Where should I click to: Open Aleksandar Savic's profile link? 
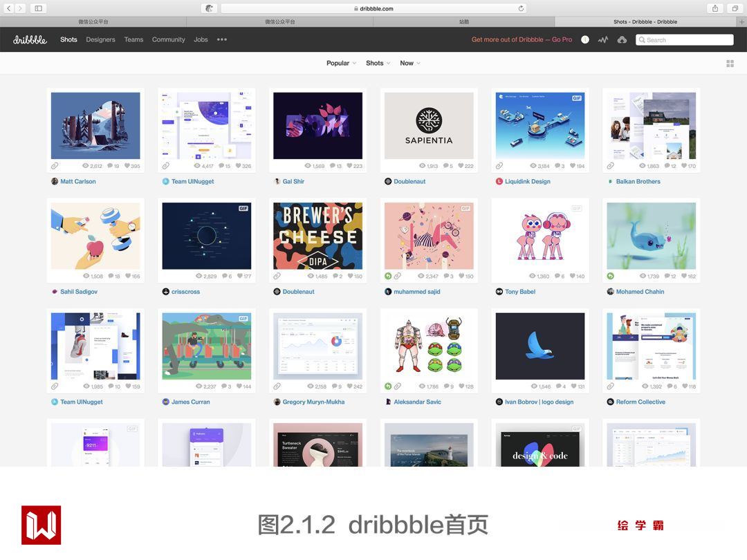(x=417, y=402)
